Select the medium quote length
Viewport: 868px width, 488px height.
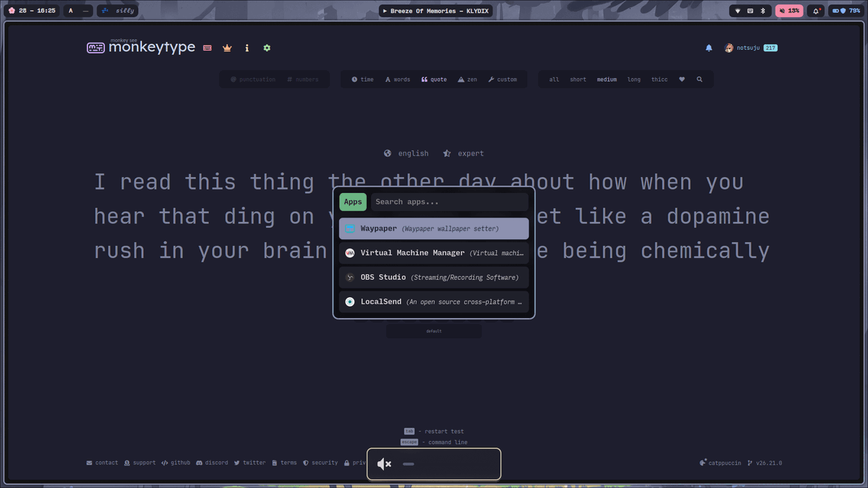point(607,80)
